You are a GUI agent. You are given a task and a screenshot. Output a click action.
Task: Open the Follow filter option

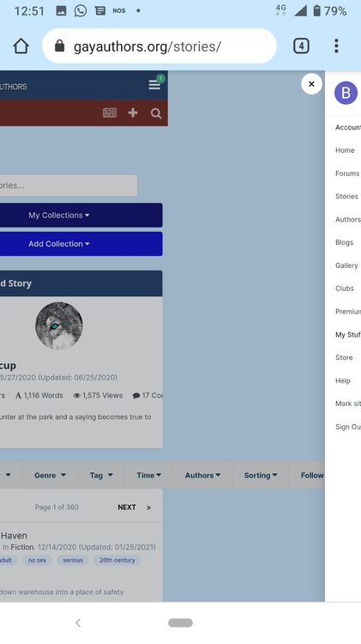coord(312,475)
